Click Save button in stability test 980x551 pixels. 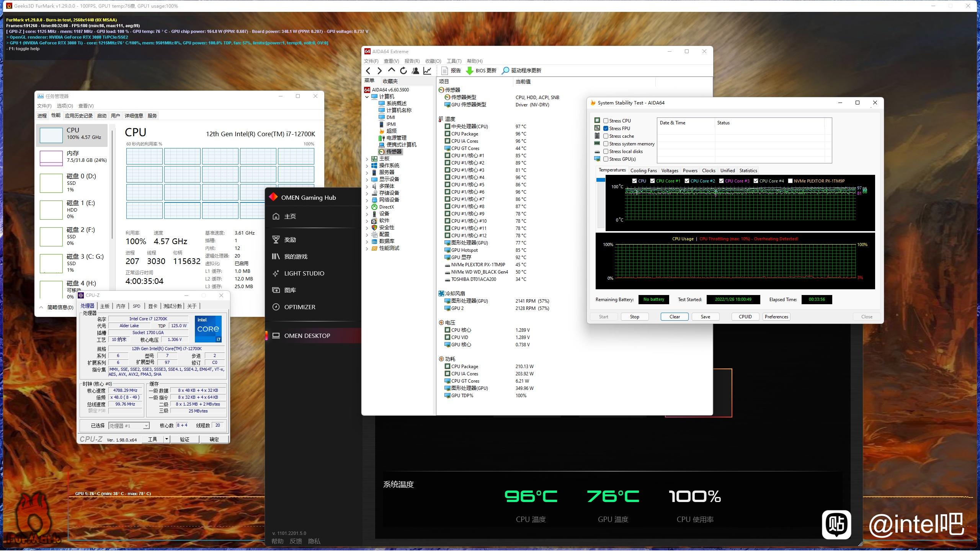[x=705, y=317]
